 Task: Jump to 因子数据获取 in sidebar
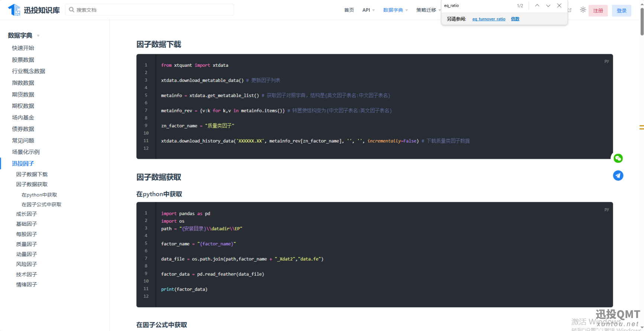32,184
